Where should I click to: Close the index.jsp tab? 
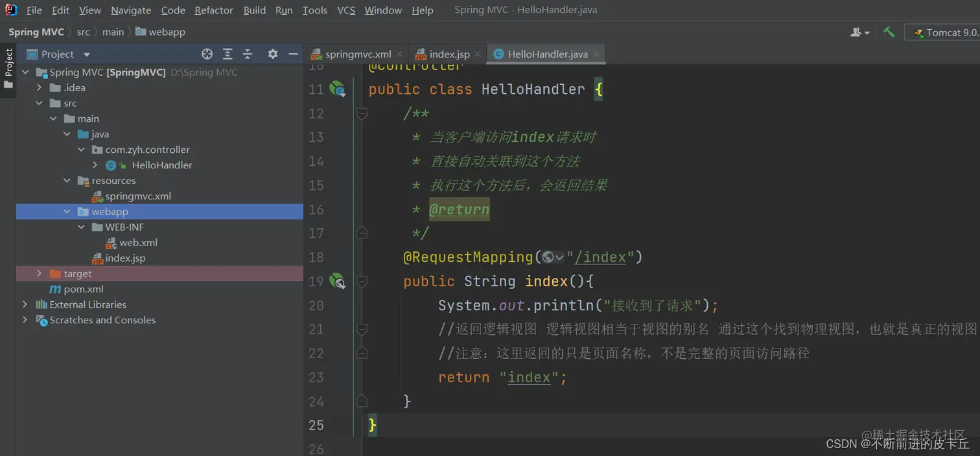[x=478, y=54]
